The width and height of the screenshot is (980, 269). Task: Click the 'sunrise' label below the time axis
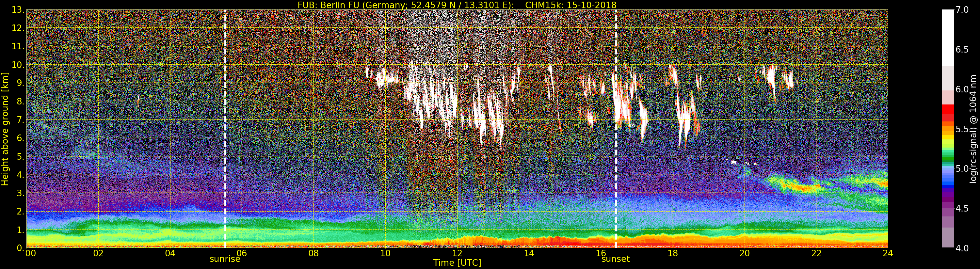[x=225, y=259]
